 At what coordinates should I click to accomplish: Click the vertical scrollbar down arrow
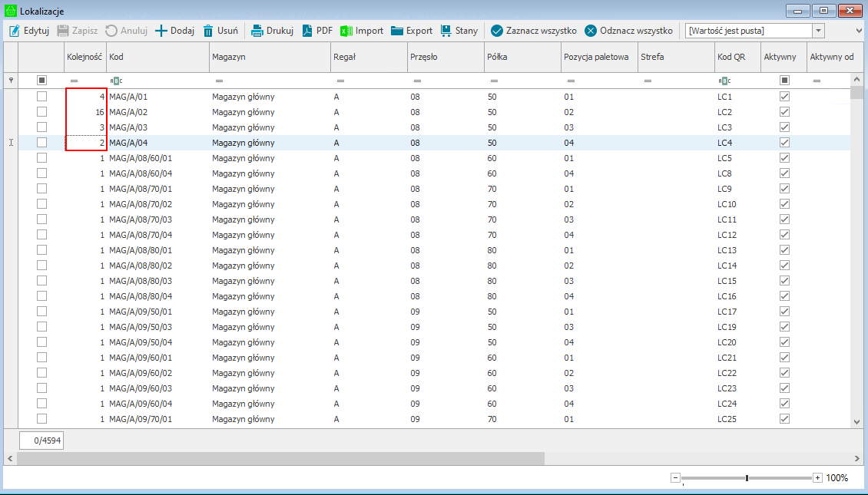tap(856, 421)
